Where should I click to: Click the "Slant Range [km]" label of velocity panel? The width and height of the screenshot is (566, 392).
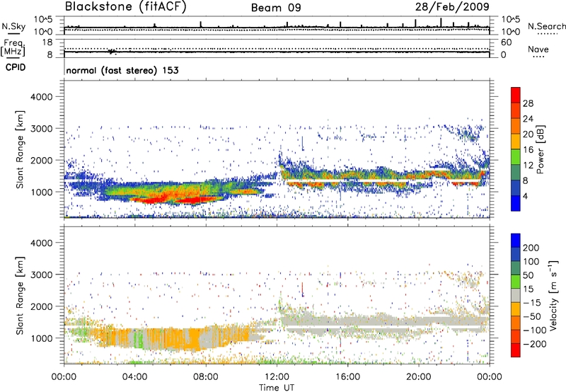click(x=20, y=295)
